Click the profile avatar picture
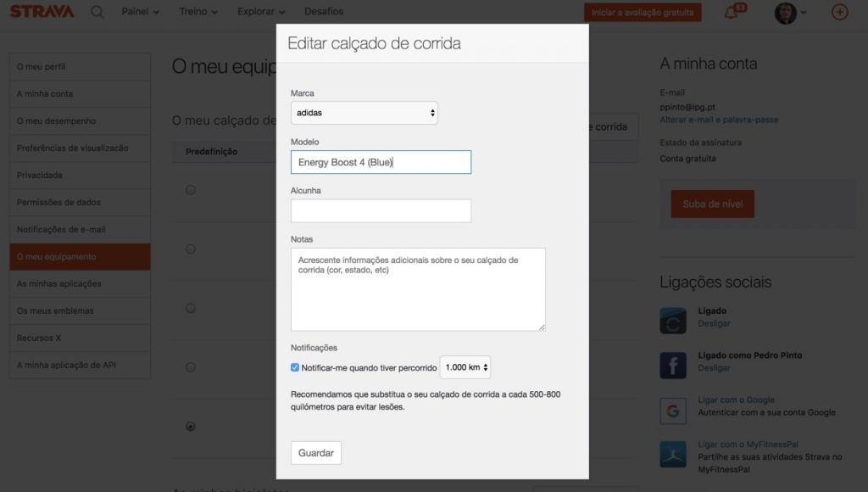Image resolution: width=868 pixels, height=492 pixels. tap(785, 13)
